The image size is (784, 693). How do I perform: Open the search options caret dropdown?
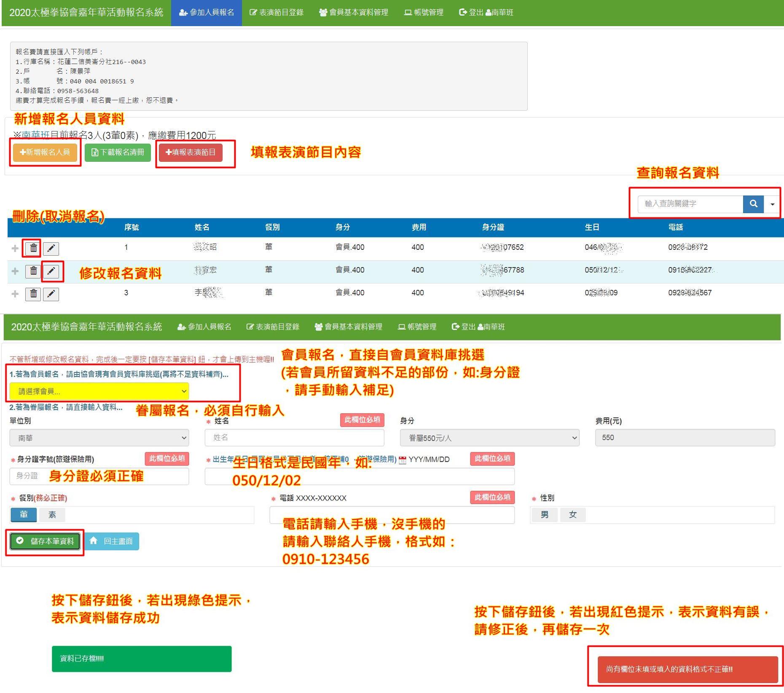(x=772, y=204)
